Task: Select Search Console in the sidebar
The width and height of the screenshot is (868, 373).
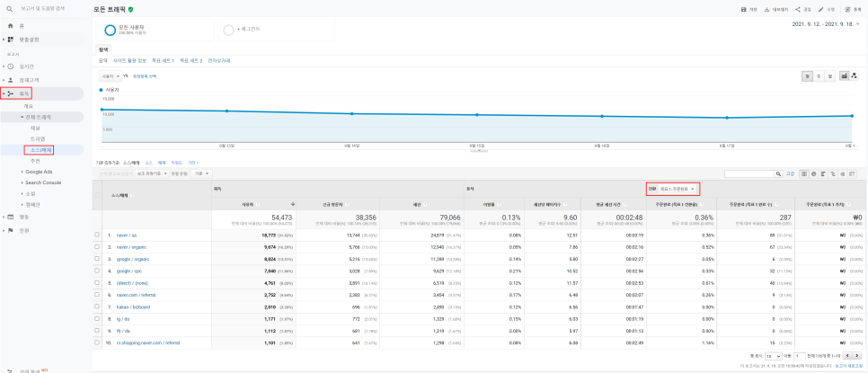Action: (x=42, y=182)
